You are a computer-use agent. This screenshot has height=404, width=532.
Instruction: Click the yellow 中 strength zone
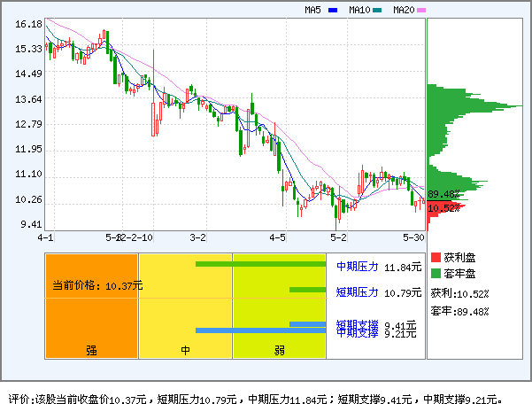pyautogui.click(x=185, y=306)
